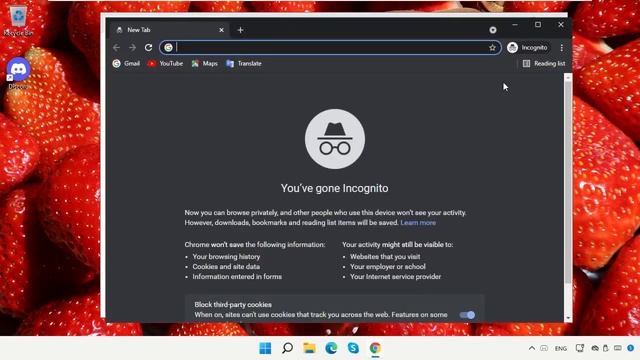The height and width of the screenshot is (360, 640).
Task: Open the Chrome three-dot menu
Action: [562, 48]
